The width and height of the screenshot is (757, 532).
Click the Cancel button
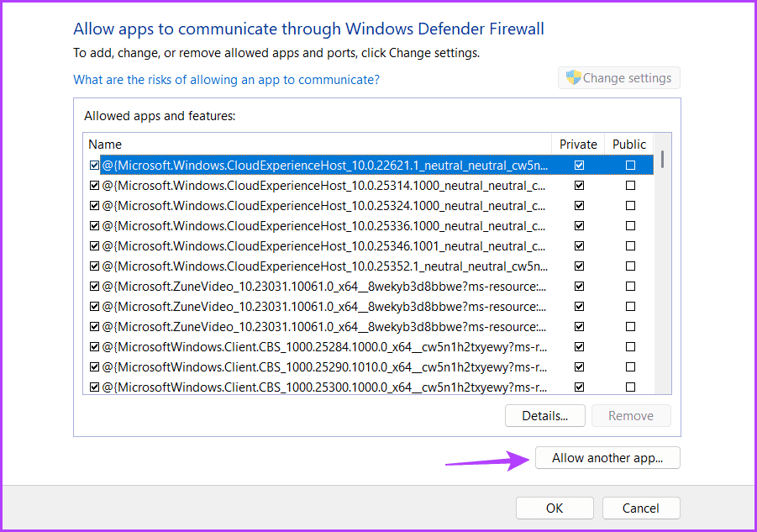[641, 508]
